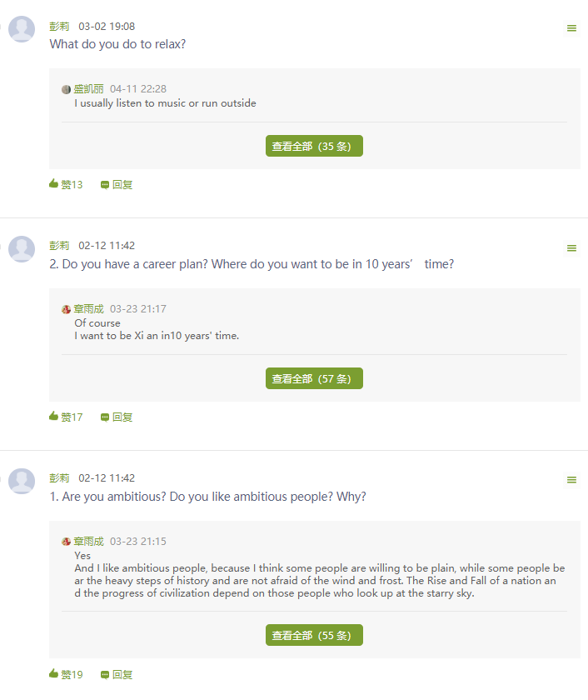Click reply bubble icon under relax question
This screenshot has width=588, height=700.
105,185
